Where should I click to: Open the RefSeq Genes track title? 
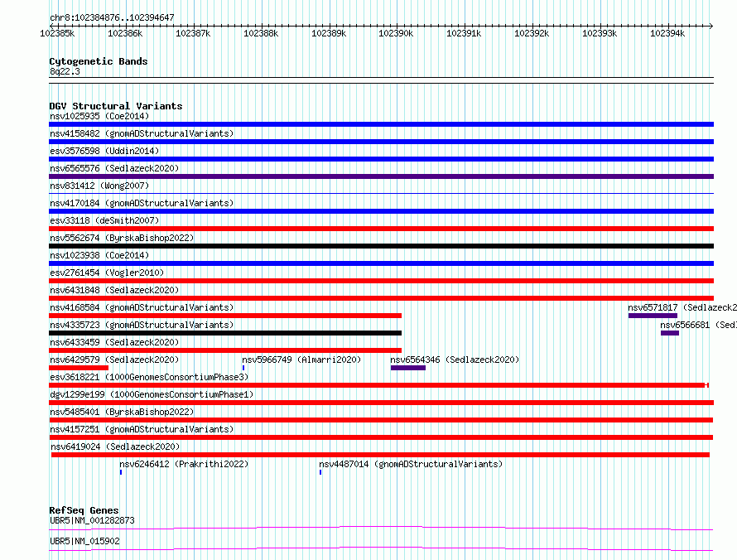84,510
